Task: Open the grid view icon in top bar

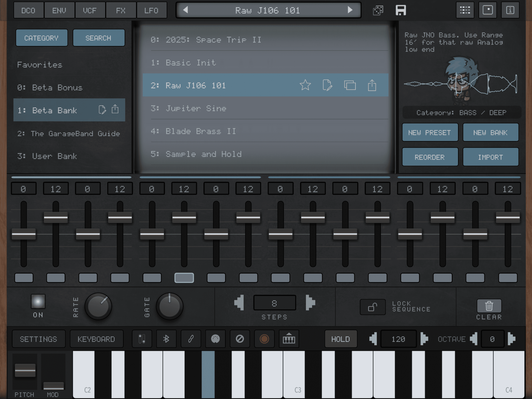Action: (x=465, y=10)
